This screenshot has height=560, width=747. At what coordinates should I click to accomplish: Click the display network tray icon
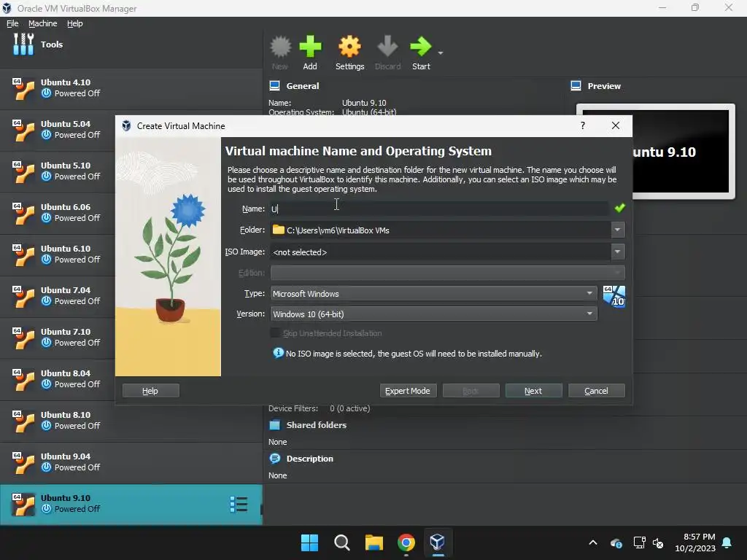click(639, 542)
